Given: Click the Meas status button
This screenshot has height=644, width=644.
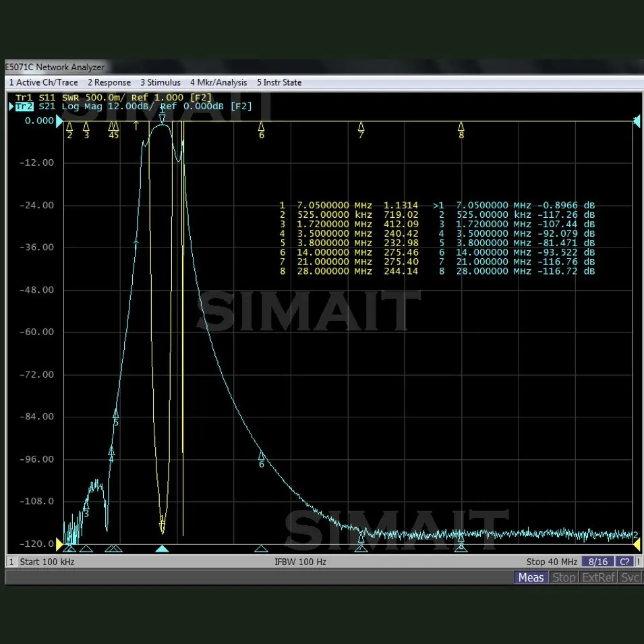Looking at the screenshot, I should tap(531, 577).
